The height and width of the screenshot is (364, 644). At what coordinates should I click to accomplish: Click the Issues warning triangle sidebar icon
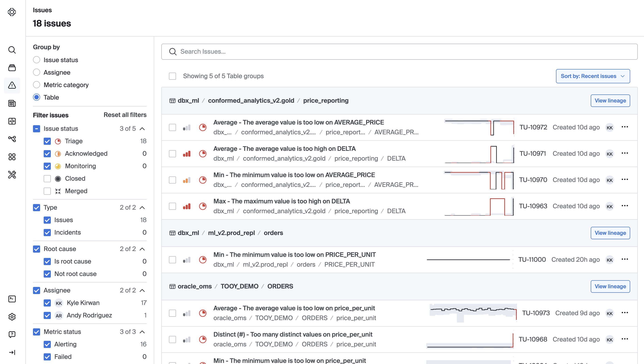tap(12, 86)
